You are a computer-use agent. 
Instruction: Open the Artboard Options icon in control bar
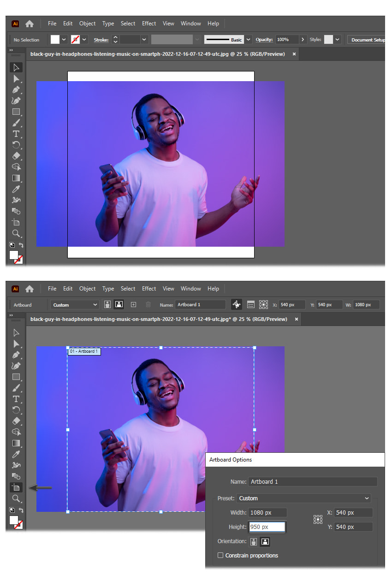point(251,305)
